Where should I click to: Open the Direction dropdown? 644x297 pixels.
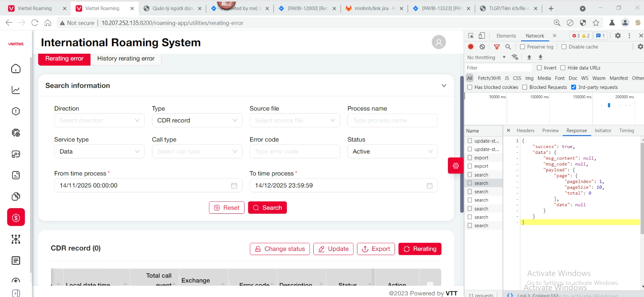[99, 120]
